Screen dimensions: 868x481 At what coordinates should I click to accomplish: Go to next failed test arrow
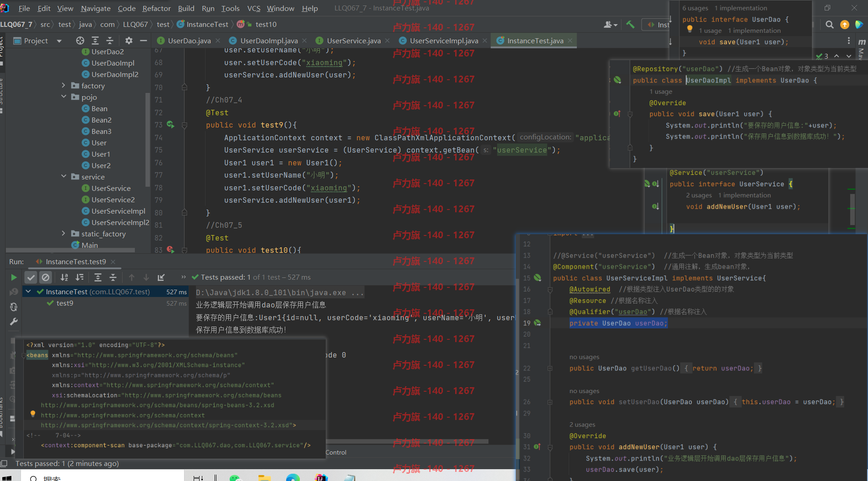coord(146,277)
